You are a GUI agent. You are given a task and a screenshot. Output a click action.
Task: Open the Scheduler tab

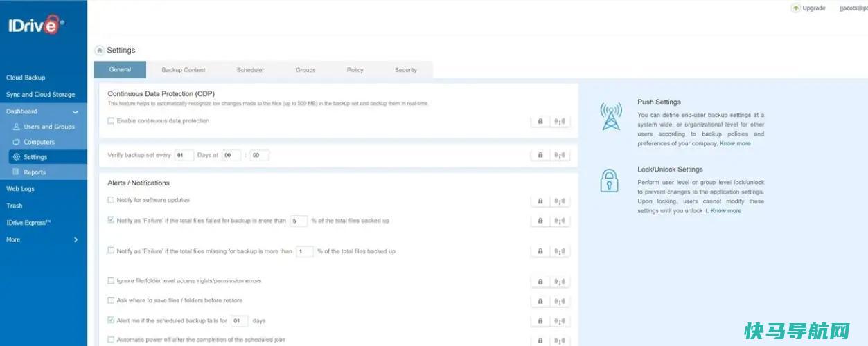click(x=250, y=70)
